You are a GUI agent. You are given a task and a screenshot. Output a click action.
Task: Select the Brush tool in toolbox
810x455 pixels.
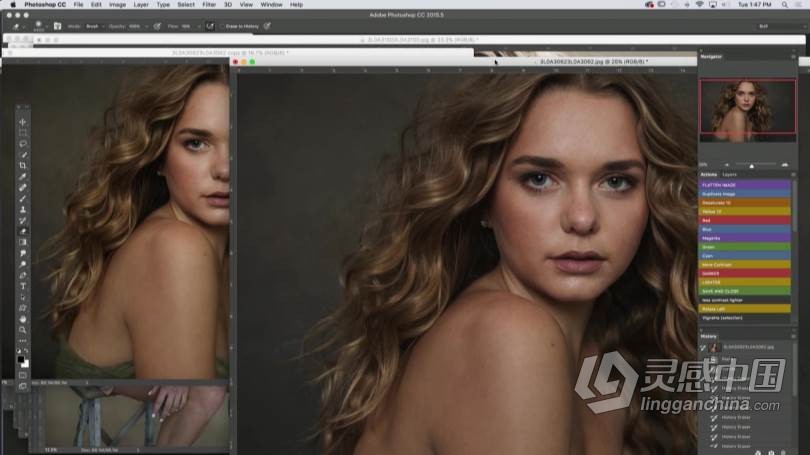[23, 198]
